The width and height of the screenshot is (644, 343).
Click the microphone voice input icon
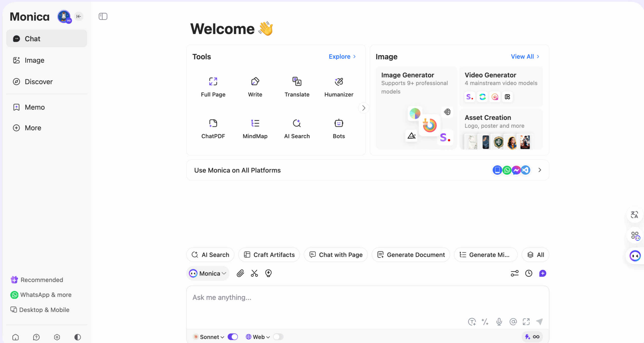pos(499,322)
